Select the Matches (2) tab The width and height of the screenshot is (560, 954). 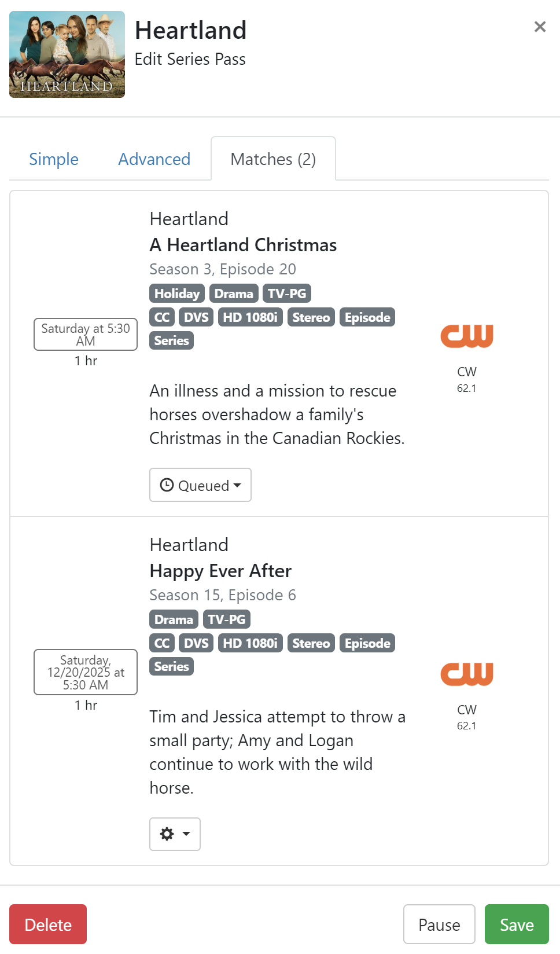(273, 159)
